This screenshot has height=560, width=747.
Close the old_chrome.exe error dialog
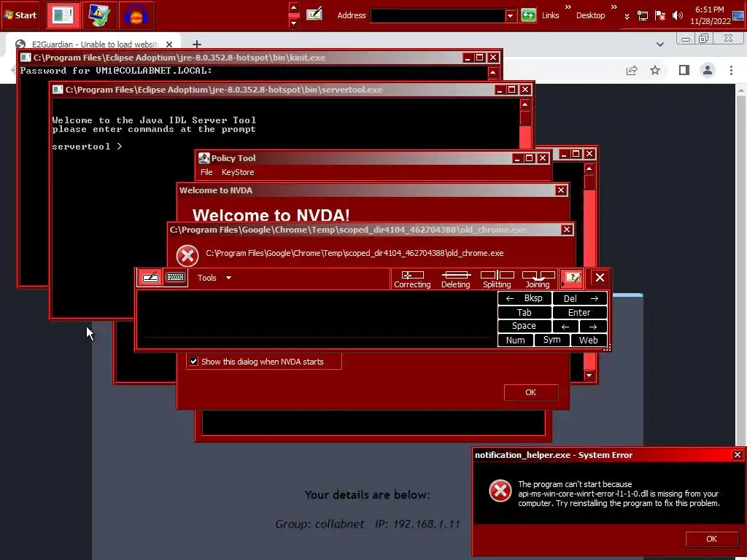click(x=566, y=230)
